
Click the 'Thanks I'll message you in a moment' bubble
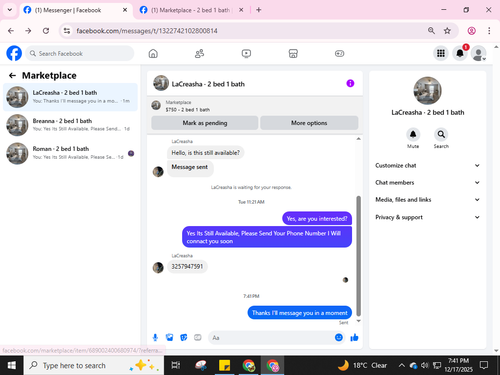click(299, 313)
